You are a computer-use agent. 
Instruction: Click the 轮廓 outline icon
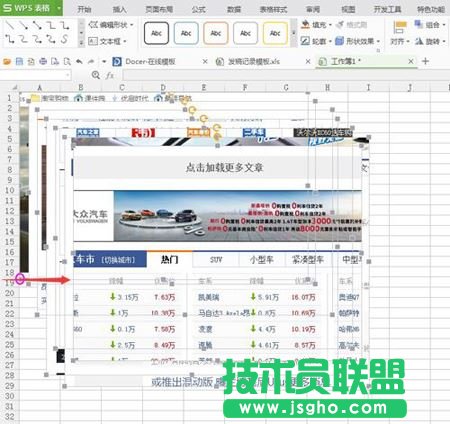[305, 41]
